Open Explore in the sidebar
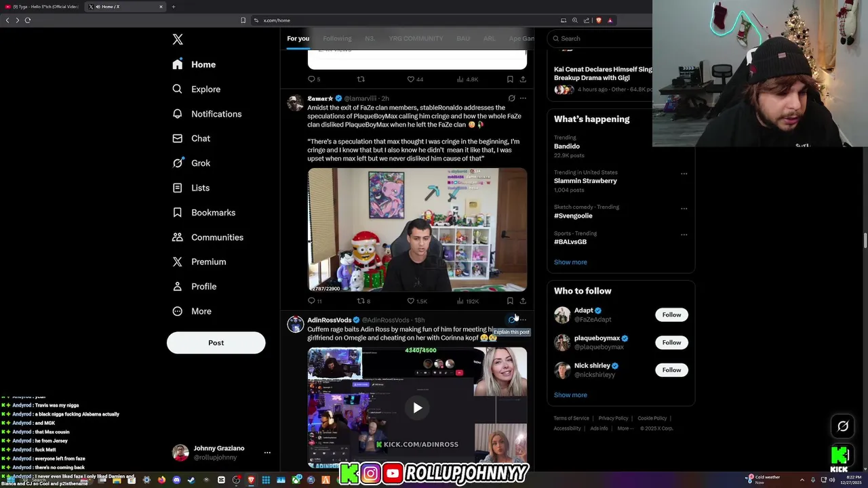This screenshot has height=488, width=868. 196,89
